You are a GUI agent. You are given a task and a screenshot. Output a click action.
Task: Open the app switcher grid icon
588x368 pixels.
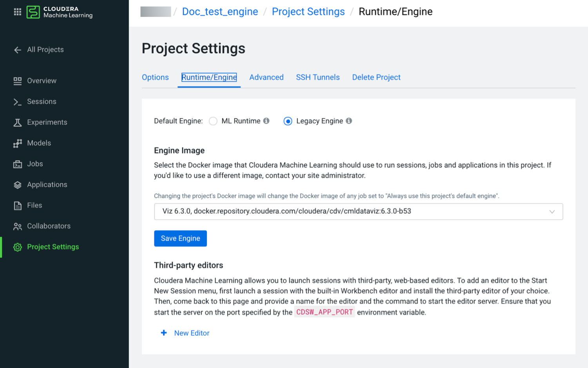pos(18,12)
